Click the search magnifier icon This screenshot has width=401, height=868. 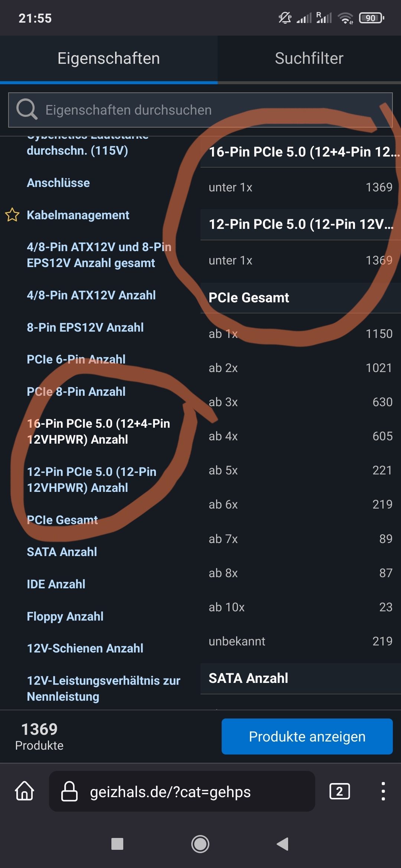click(x=27, y=109)
